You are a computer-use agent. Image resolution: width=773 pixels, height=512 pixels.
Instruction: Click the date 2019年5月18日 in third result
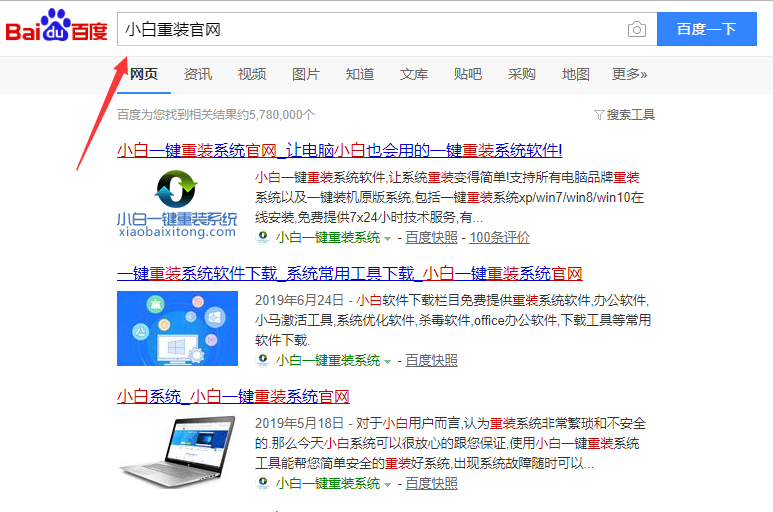point(299,423)
